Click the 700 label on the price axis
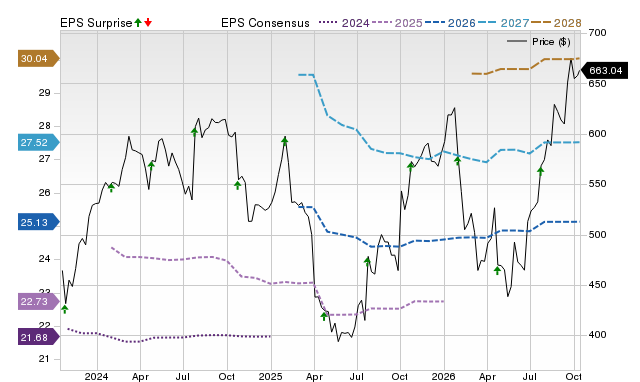 click(x=598, y=33)
